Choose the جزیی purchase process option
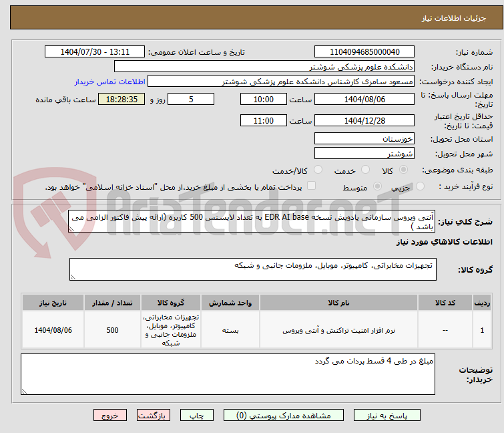Viewport: 504px width, 433px height. click(x=420, y=186)
